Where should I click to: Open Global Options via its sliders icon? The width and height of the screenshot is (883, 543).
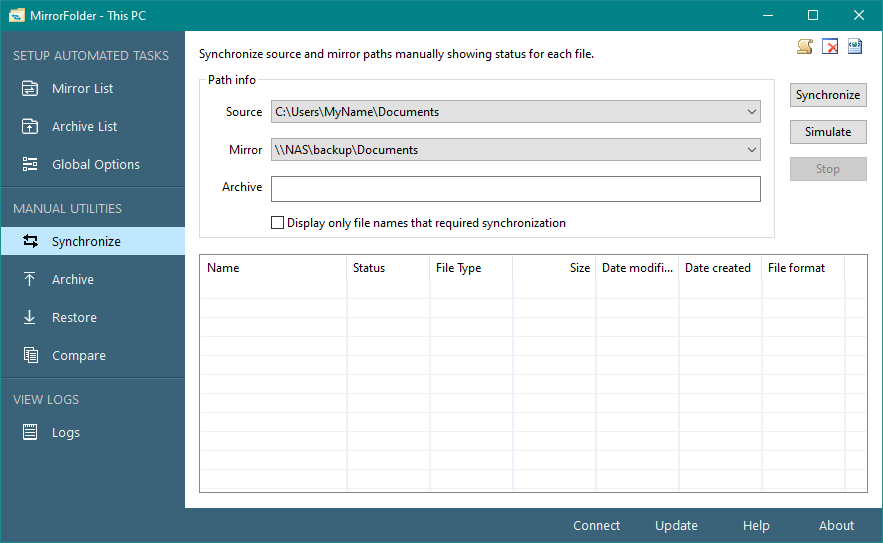(x=30, y=164)
